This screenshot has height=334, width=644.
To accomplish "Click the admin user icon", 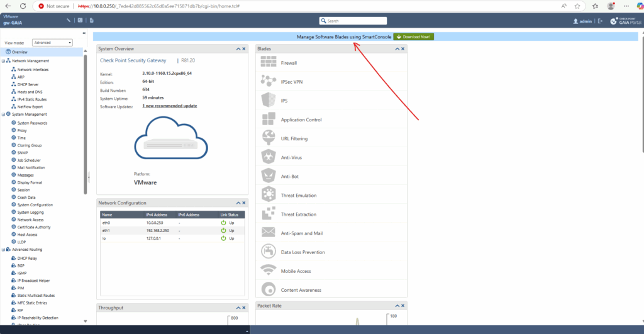I will 575,21.
